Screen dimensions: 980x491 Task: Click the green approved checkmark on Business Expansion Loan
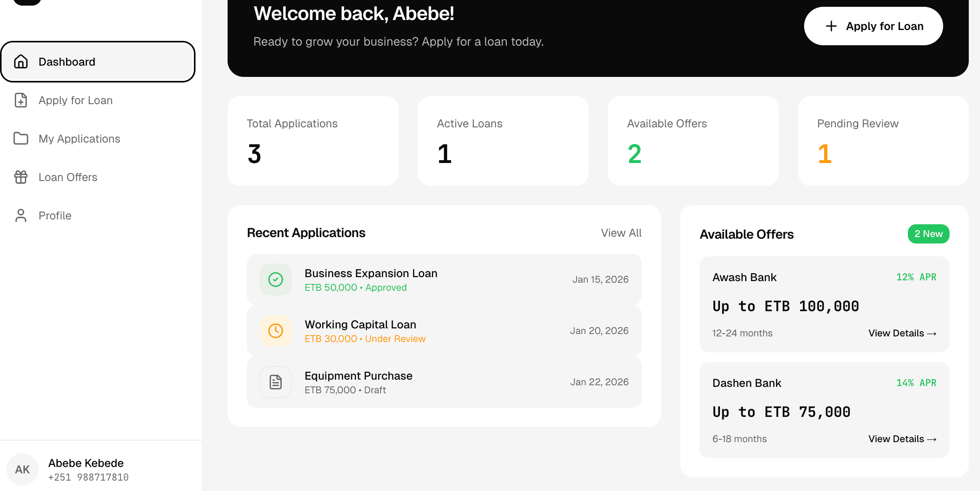coord(275,279)
